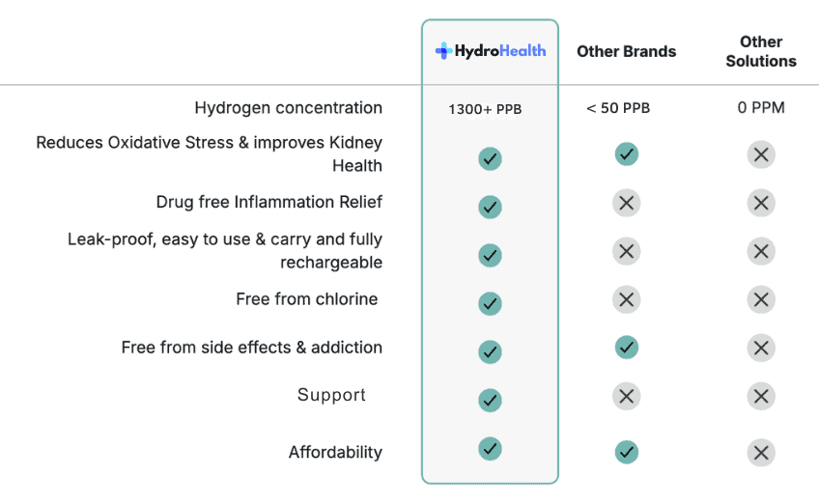Click the 1300+ PPB value
The height and width of the screenshot is (504, 819).
(485, 109)
